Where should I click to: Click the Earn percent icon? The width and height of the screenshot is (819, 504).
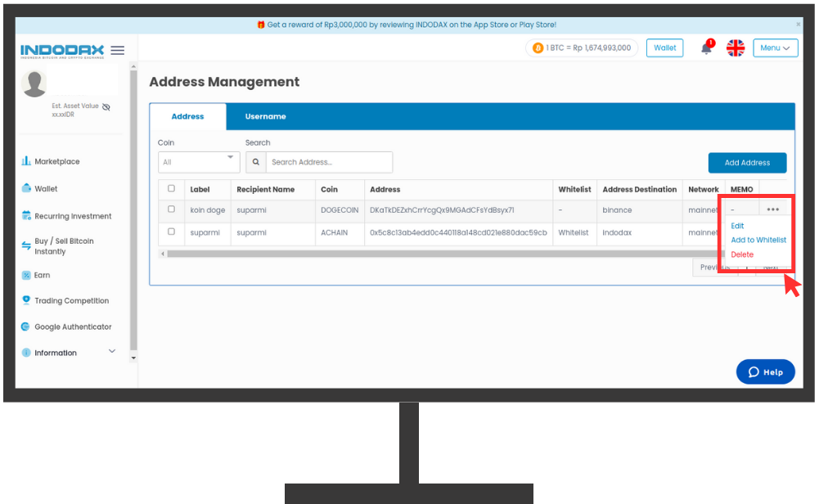click(x=26, y=275)
